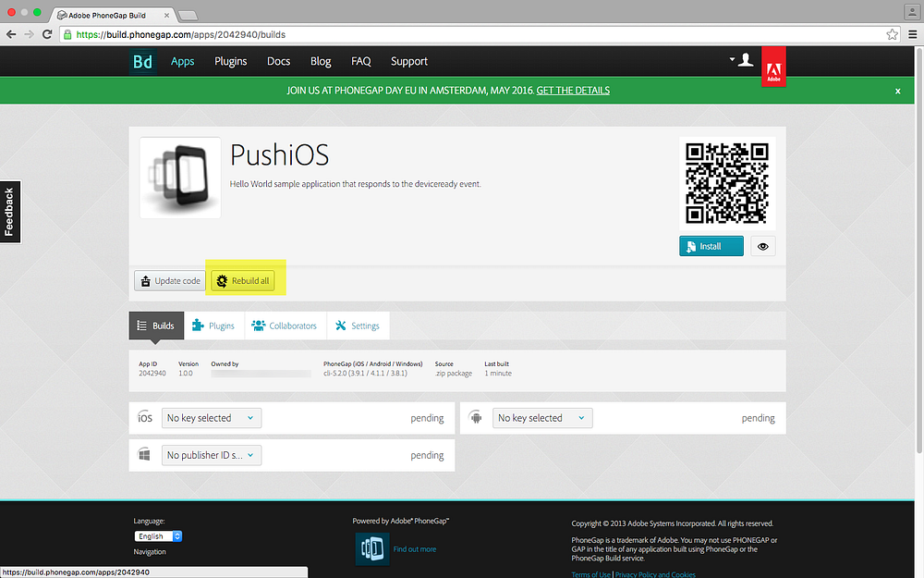Click the red Adobe logo

click(773, 67)
